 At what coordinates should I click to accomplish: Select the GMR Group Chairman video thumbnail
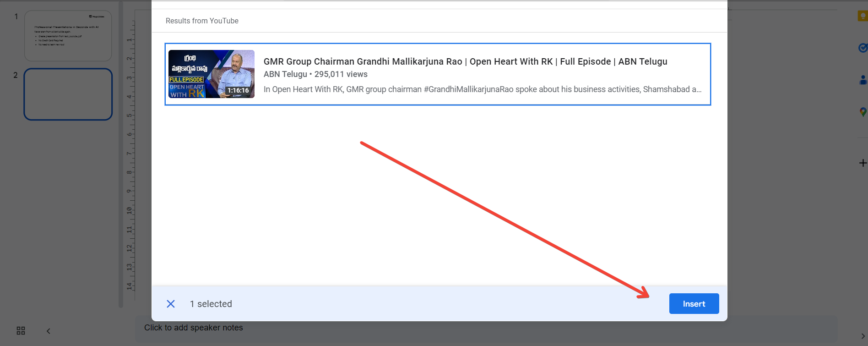pyautogui.click(x=212, y=74)
